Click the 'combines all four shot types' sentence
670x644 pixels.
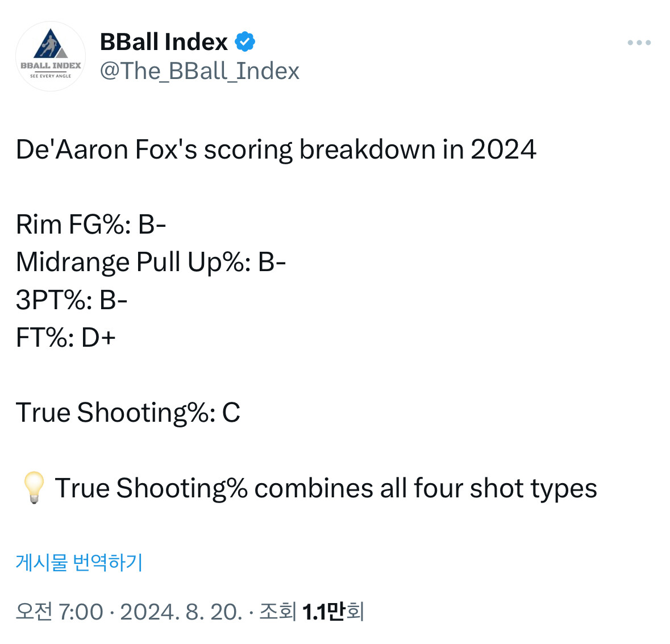coord(426,488)
